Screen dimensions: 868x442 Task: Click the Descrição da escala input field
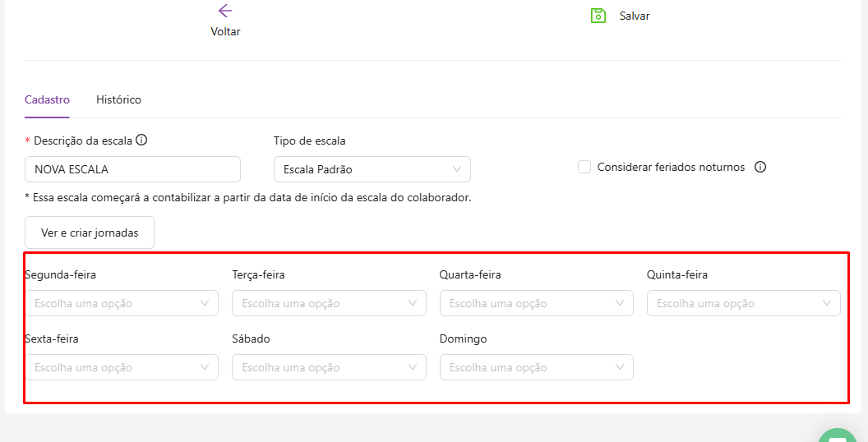[x=132, y=169]
